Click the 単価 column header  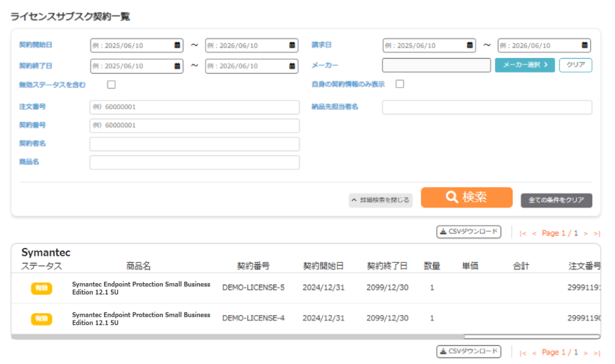(x=470, y=266)
